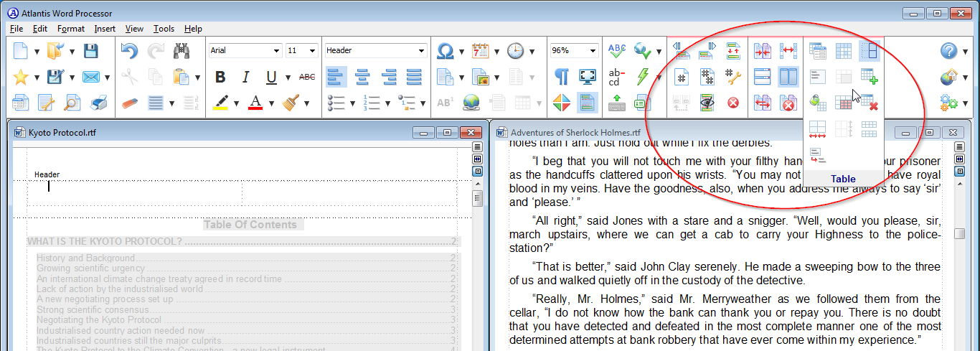The image size is (980, 351).
Task: Click the Undo arrow icon
Action: coord(129,51)
